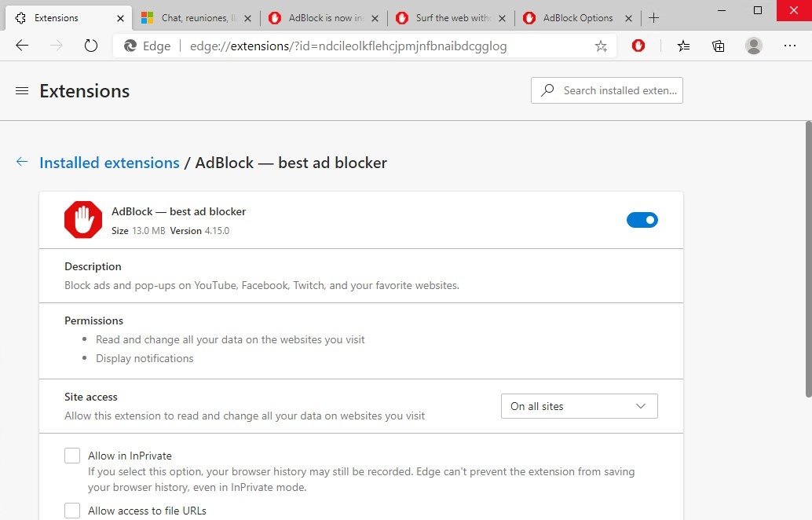Disable the AdBlock extension toggle
Image resolution: width=812 pixels, height=520 pixels.
(x=642, y=220)
